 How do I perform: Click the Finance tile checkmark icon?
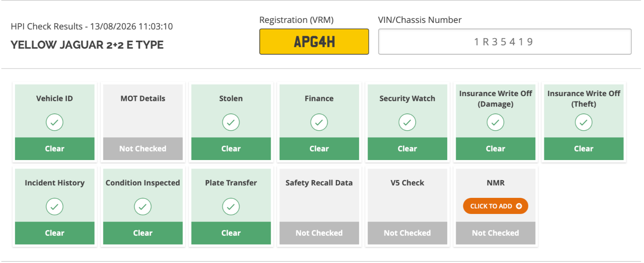click(319, 122)
